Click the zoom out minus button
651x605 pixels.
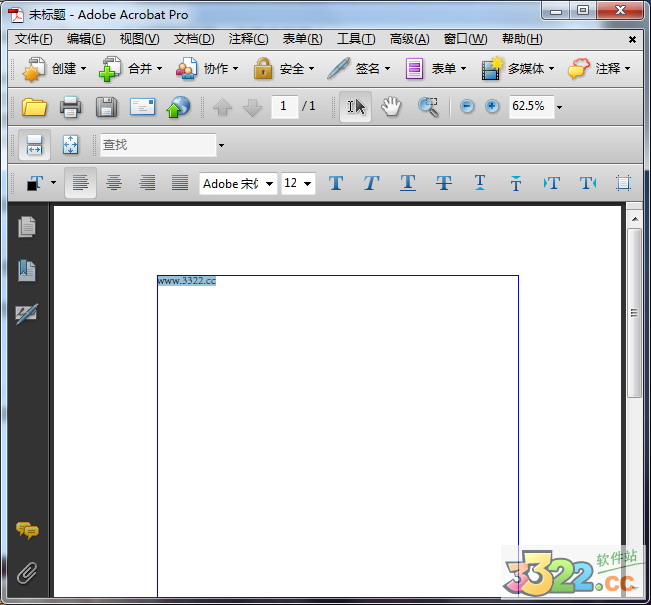click(467, 107)
